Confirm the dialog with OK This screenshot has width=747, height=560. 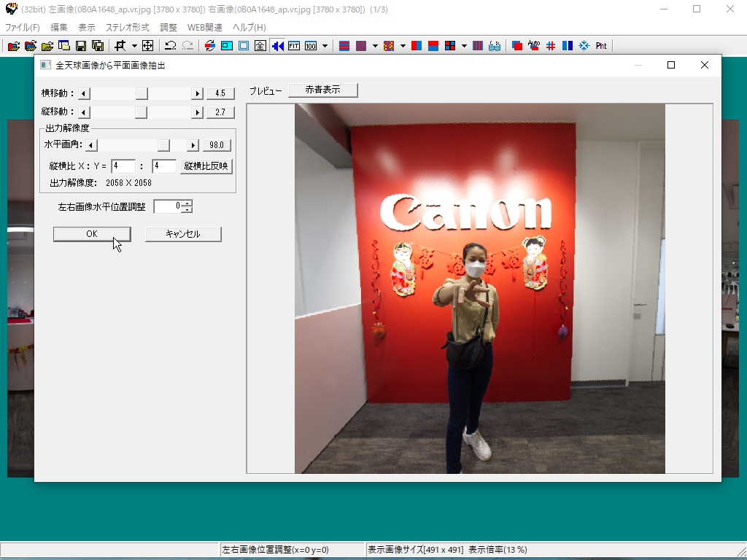pos(92,234)
